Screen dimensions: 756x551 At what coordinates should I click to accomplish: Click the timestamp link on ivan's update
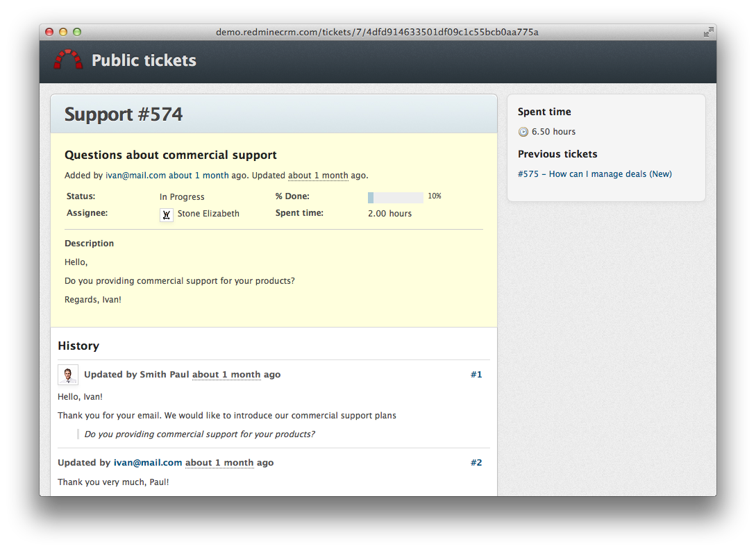pos(219,462)
